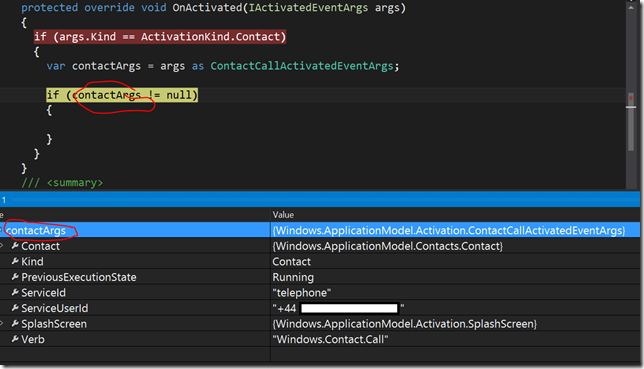The height and width of the screenshot is (369, 644).
Task: Click the empty row beneath Verb in the watch grid
Action: click(320, 354)
